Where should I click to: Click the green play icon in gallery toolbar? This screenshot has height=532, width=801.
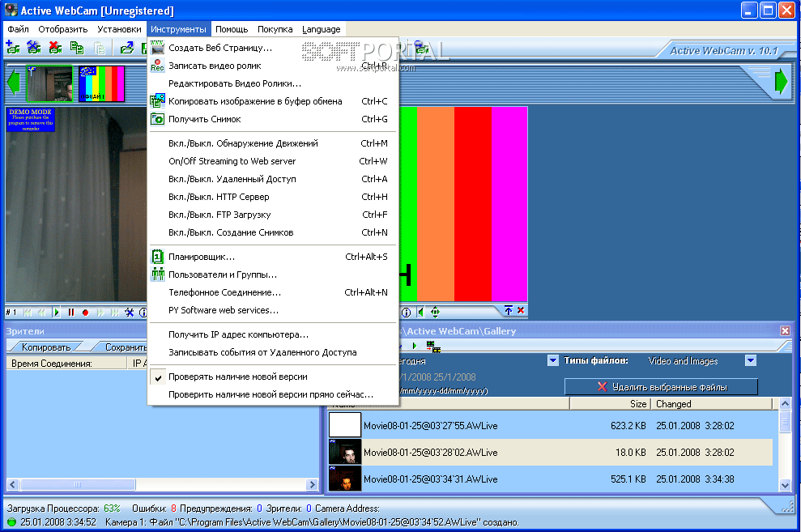click(x=415, y=346)
